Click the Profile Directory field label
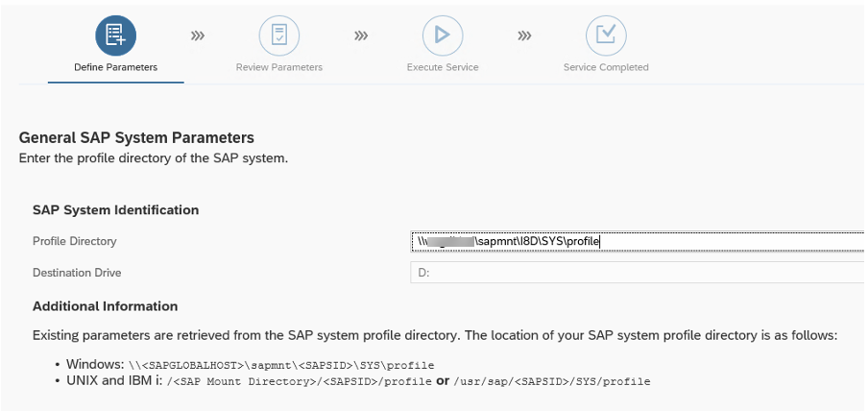The image size is (868, 411). point(74,241)
